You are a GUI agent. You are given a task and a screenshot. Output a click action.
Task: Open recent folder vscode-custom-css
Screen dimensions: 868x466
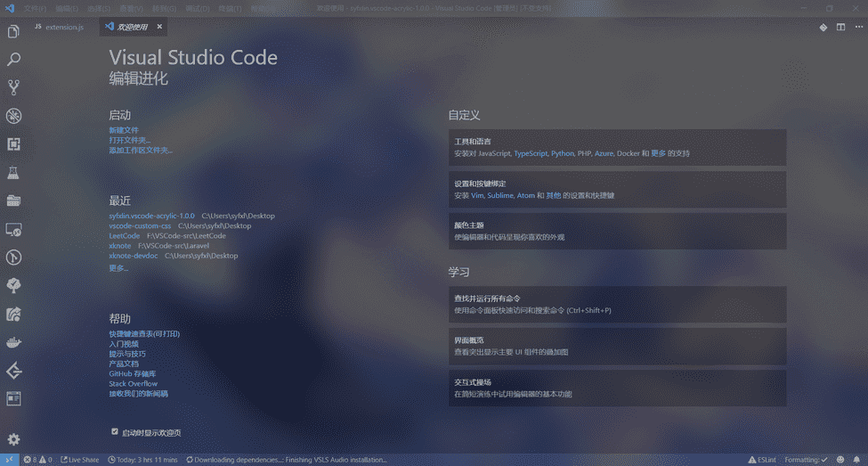point(140,226)
